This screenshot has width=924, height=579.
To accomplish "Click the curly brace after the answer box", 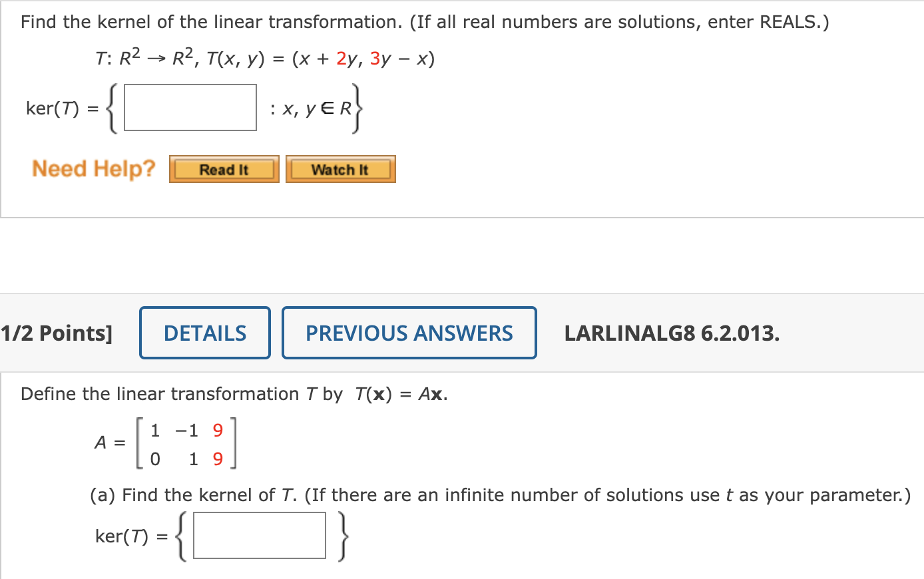I will (357, 108).
